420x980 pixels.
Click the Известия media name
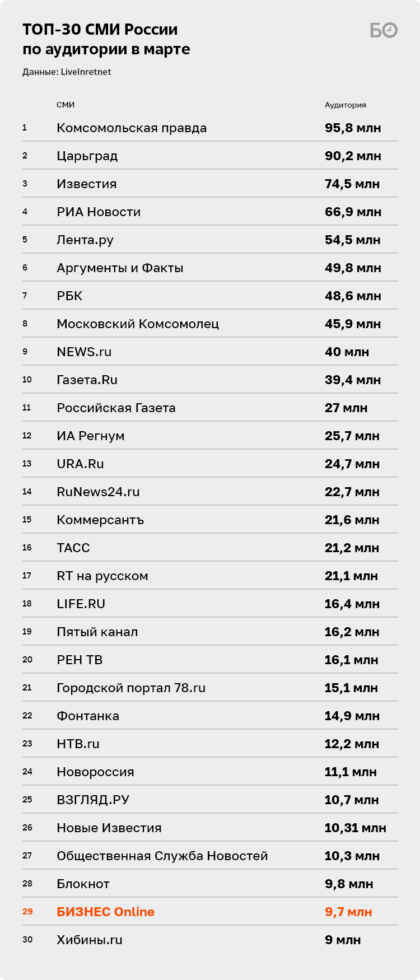[86, 184]
